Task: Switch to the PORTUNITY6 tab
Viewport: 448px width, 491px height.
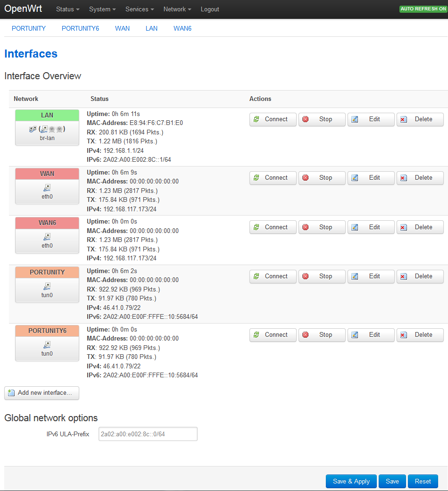Action: 80,28
